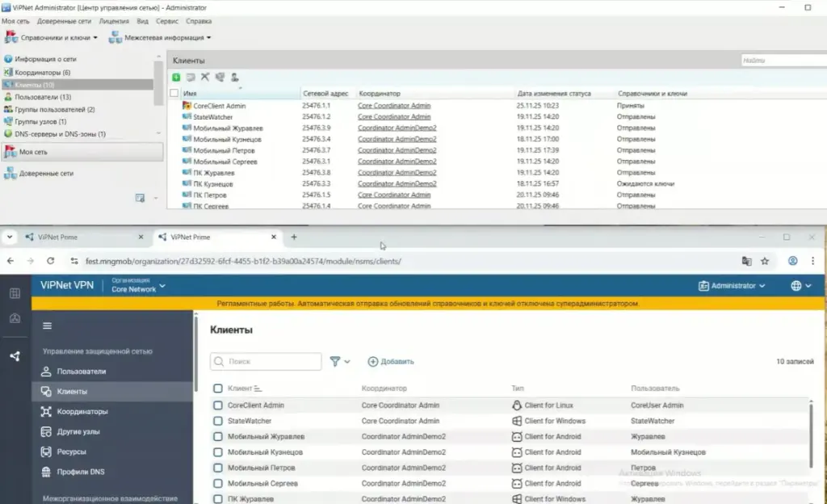Open a new browser tab with plus button
827x504 pixels.
tap(294, 237)
